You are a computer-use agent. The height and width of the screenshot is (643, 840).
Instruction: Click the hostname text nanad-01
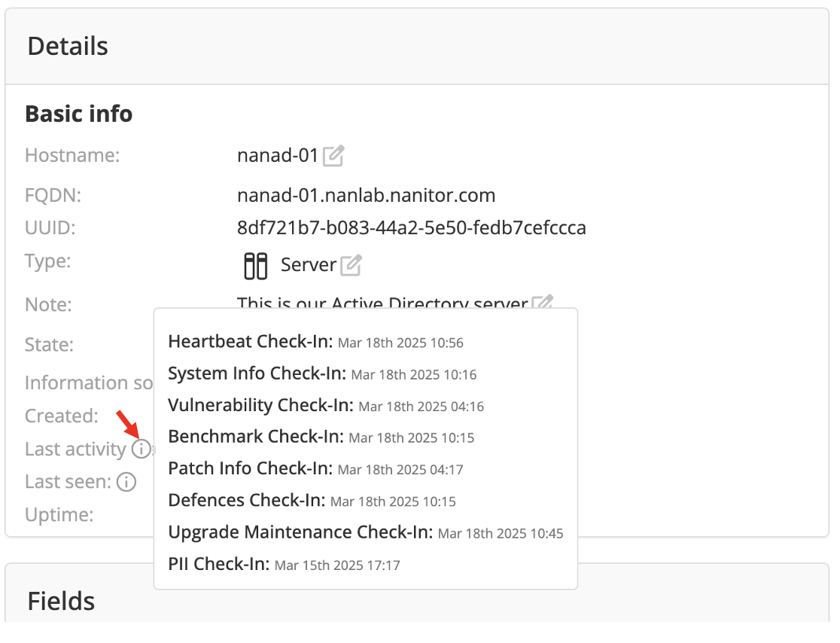coord(278,157)
